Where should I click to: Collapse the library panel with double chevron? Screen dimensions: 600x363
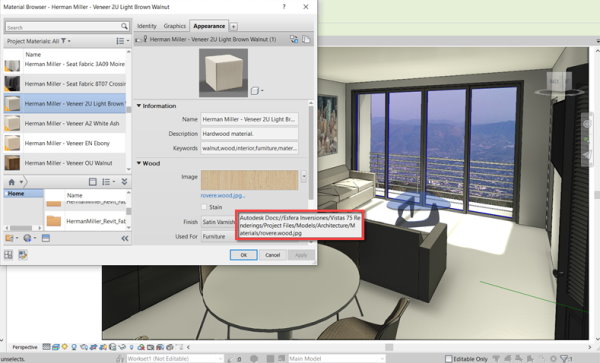click(124, 182)
